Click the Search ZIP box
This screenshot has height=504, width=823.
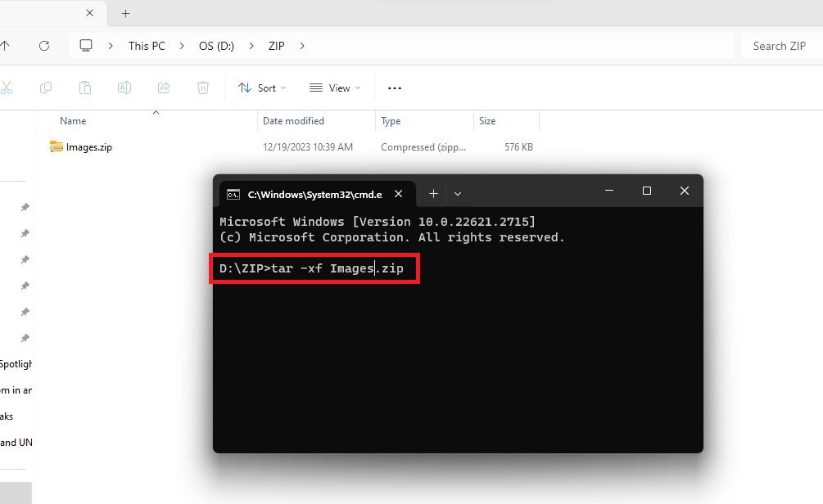pyautogui.click(x=779, y=46)
